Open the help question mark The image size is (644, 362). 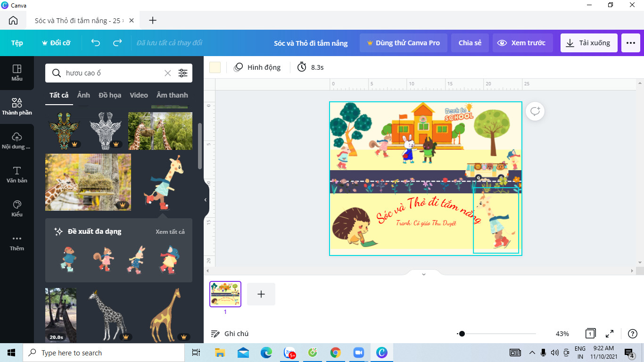[x=633, y=334]
